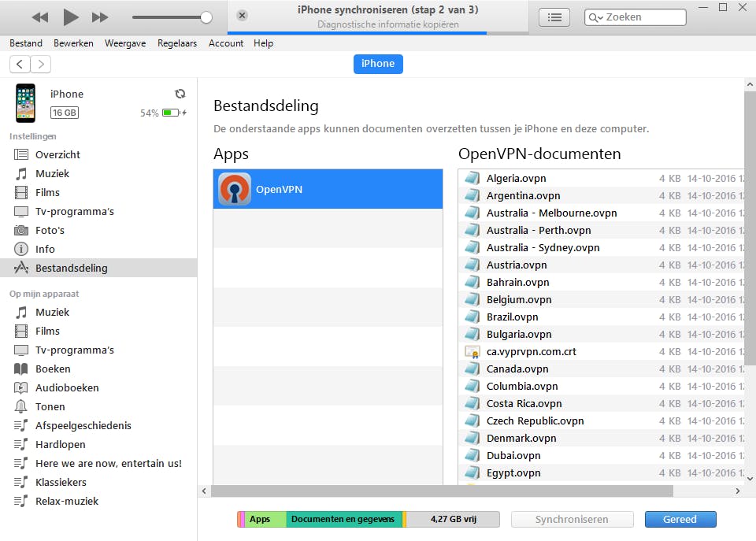Open Boeken in the sidebar
The image size is (756, 541).
98,369
